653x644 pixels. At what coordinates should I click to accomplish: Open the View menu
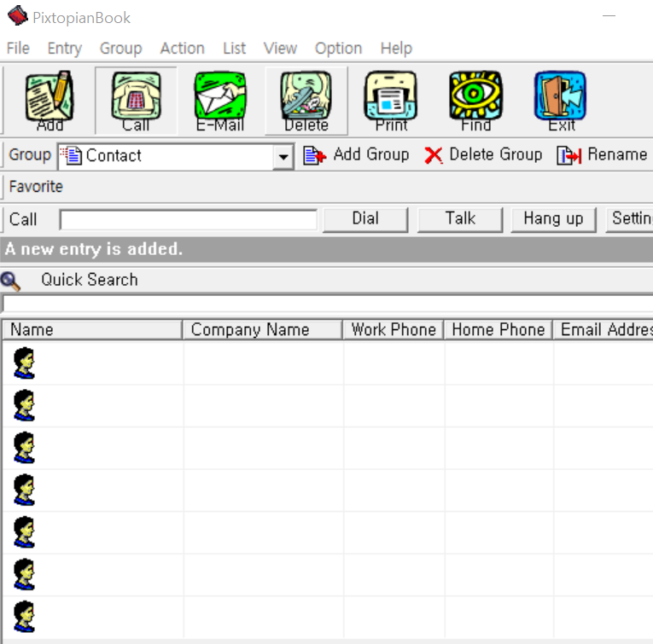coord(280,49)
